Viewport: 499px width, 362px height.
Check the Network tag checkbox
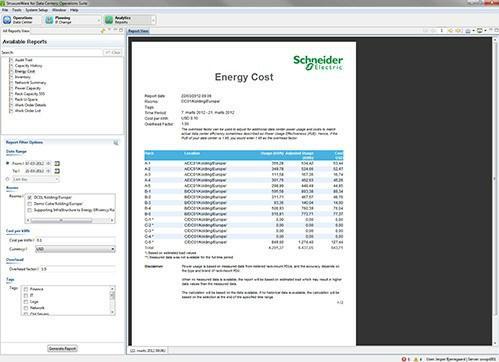[x=26, y=308]
